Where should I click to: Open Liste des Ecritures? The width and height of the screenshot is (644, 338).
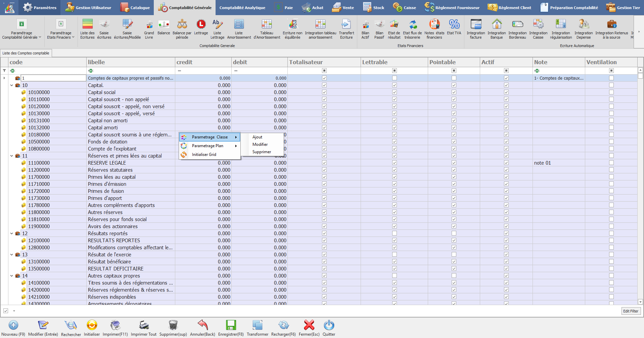pyautogui.click(x=87, y=29)
